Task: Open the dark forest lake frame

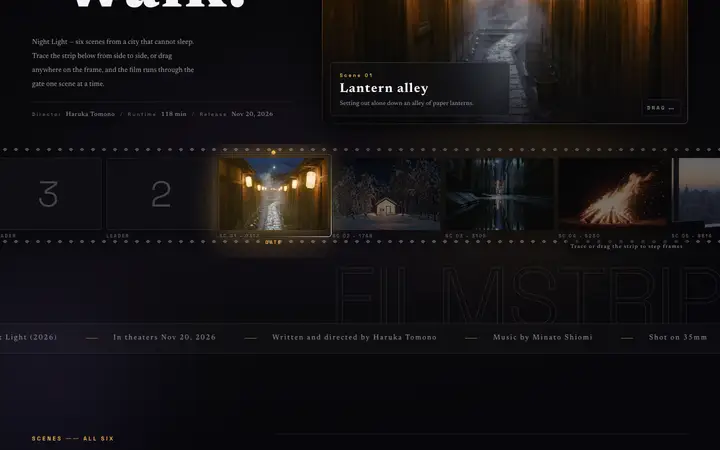Action: click(499, 194)
